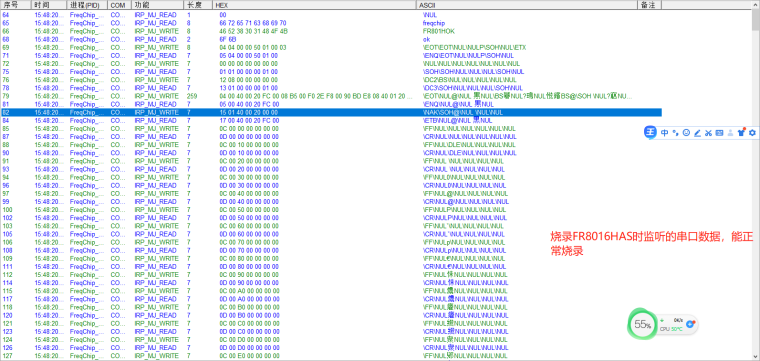Sort by 进程(PID) column header
Image resolution: width=760 pixels, height=361 pixels.
87,4
